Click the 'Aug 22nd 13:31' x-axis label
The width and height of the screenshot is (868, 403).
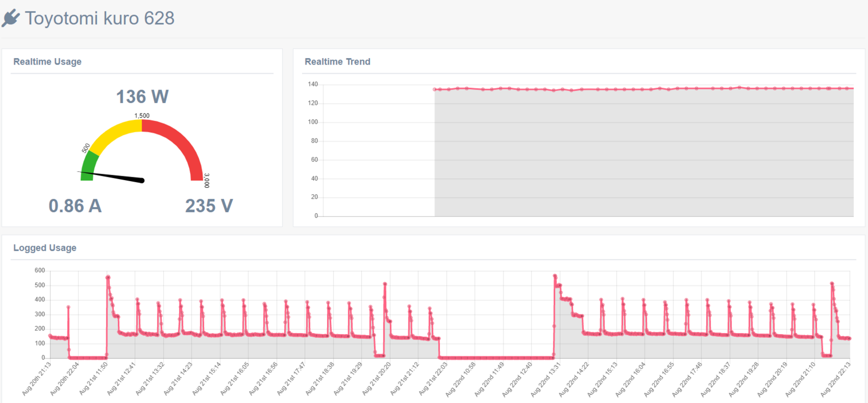546,379
